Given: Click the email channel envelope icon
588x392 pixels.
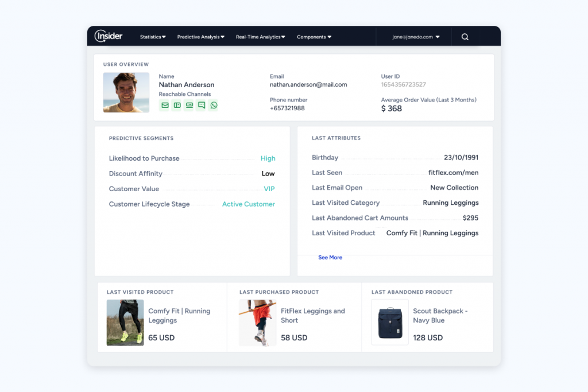Looking at the screenshot, I should (165, 106).
